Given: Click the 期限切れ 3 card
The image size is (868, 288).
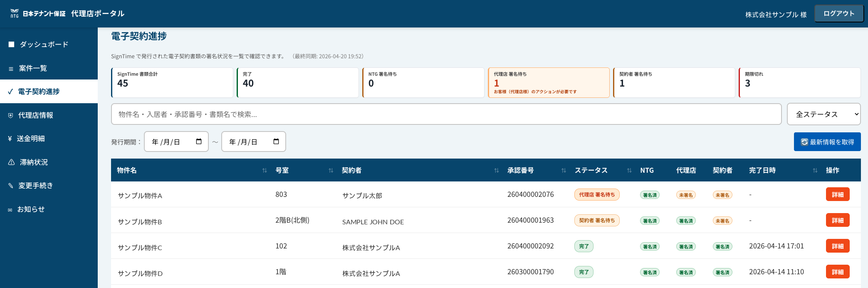Looking at the screenshot, I should 800,82.
